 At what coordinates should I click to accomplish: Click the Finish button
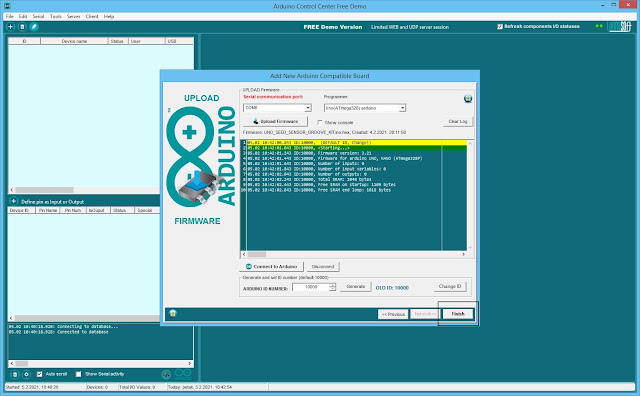click(x=458, y=314)
